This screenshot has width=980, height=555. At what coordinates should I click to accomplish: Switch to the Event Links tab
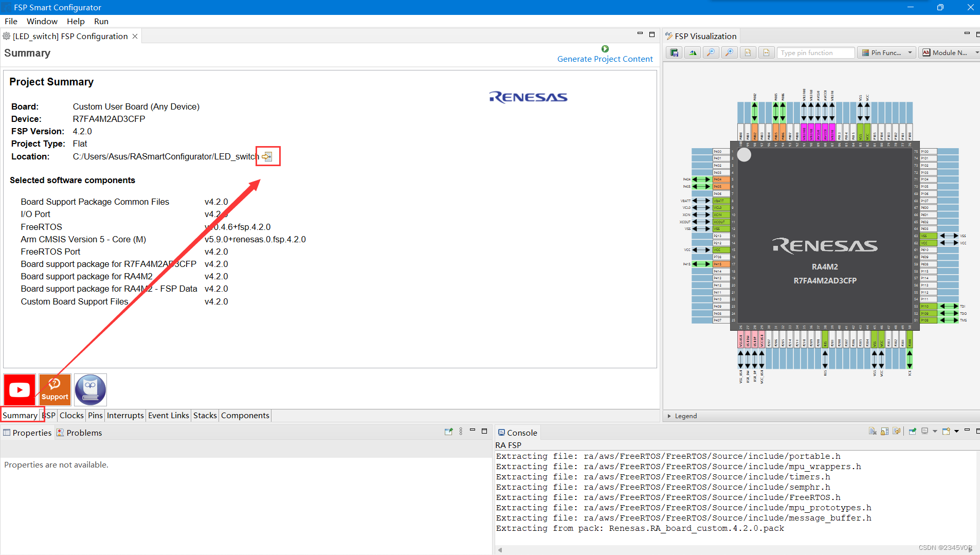point(169,416)
